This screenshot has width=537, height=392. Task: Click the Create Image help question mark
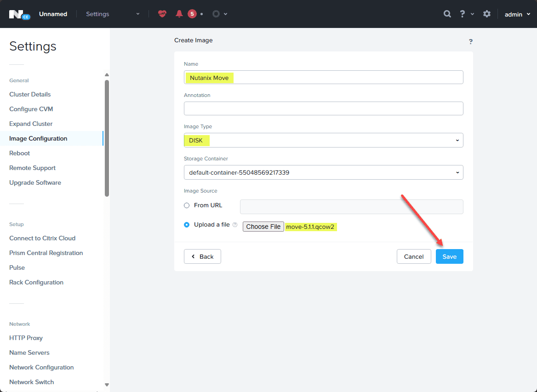pos(470,41)
